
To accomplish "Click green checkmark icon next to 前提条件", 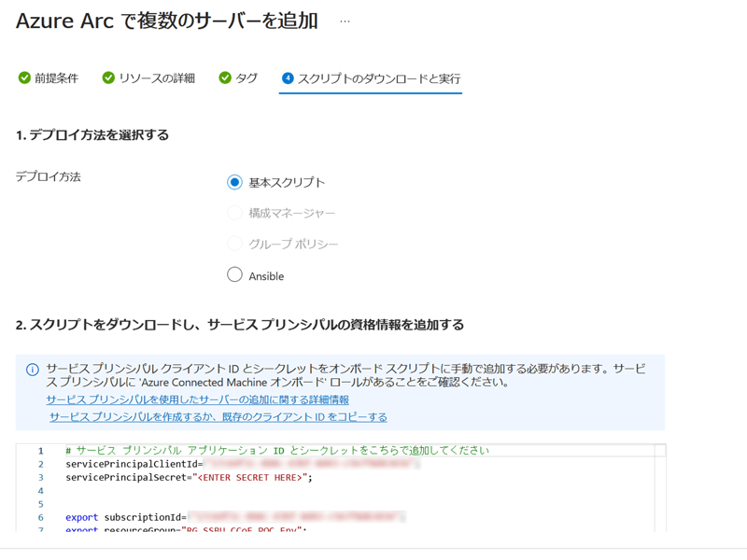I will pos(24,77).
